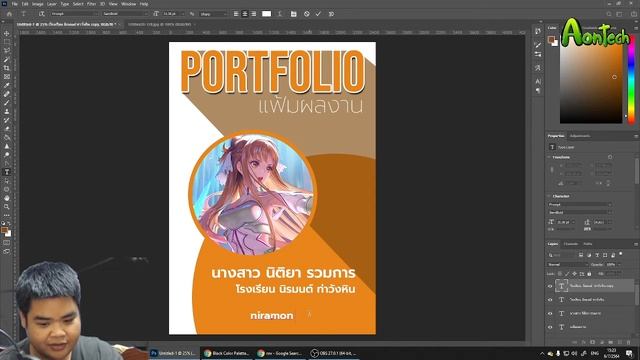
Task: Select the Clone Stamp tool
Action: [x=7, y=111]
